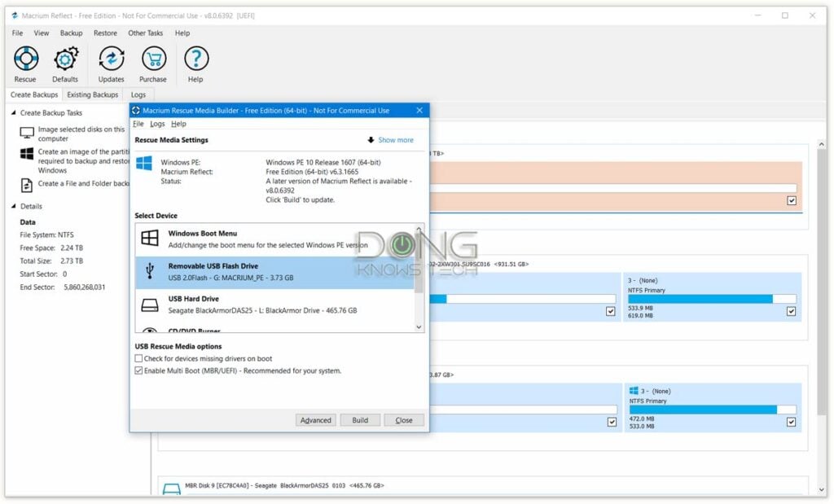Open the Defaults gear settings
The width and height of the screenshot is (834, 504).
pos(65,64)
